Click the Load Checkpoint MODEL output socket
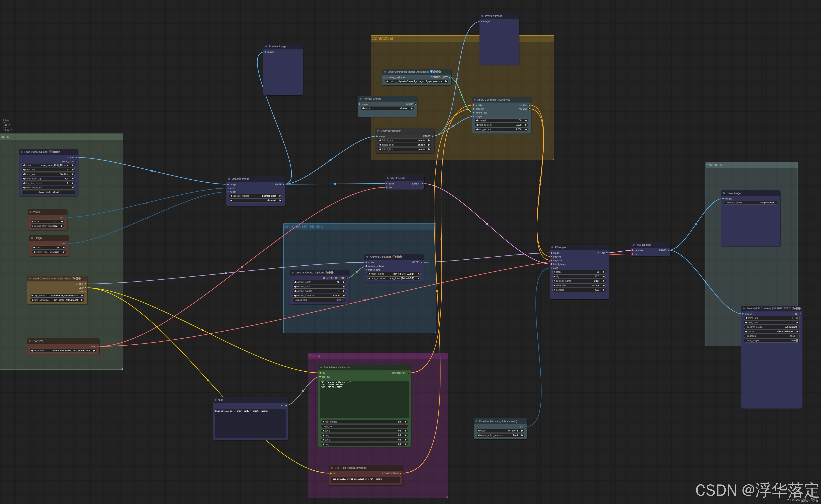This screenshot has height=504, width=821. pyautogui.click(x=85, y=284)
